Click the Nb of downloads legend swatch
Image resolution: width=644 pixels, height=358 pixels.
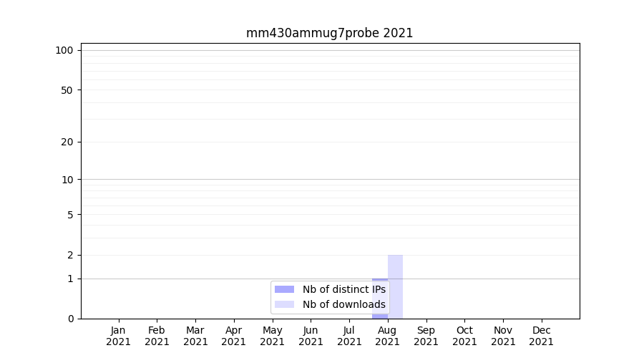click(x=284, y=304)
